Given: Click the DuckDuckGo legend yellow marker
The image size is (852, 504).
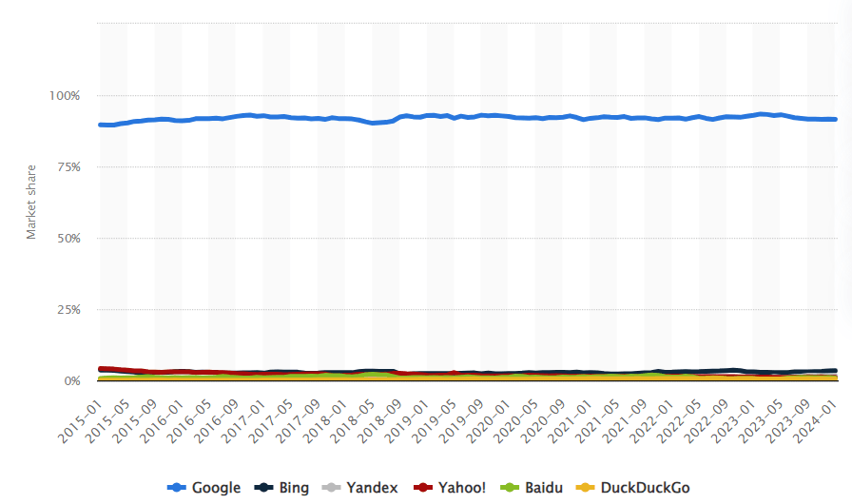Looking at the screenshot, I should pyautogui.click(x=587, y=488).
